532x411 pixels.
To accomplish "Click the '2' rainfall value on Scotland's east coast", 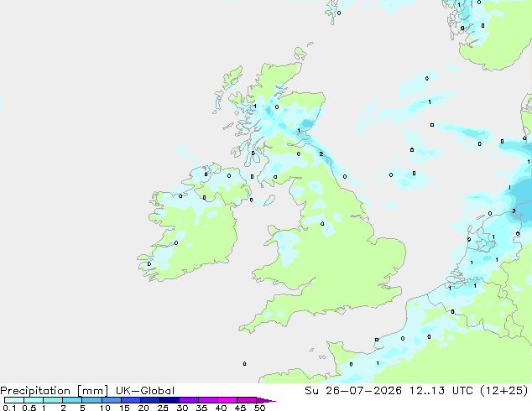I will [321, 154].
